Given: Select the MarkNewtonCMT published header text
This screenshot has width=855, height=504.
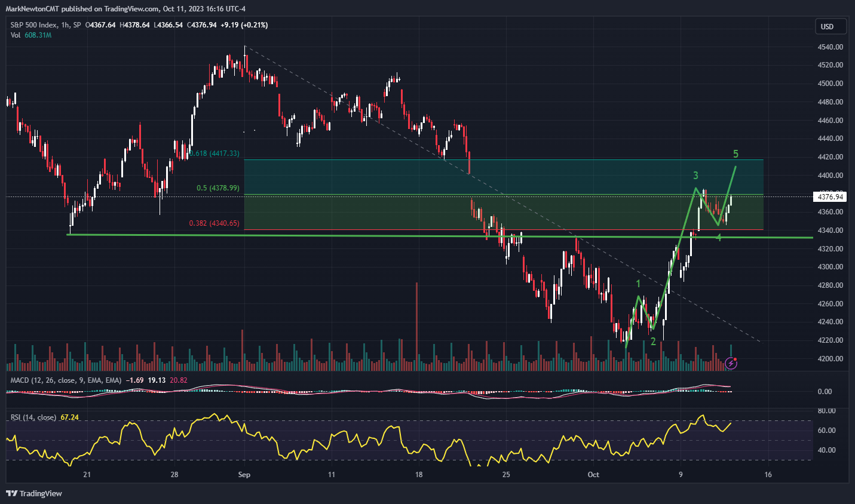Looking at the screenshot, I should pyautogui.click(x=125, y=8).
